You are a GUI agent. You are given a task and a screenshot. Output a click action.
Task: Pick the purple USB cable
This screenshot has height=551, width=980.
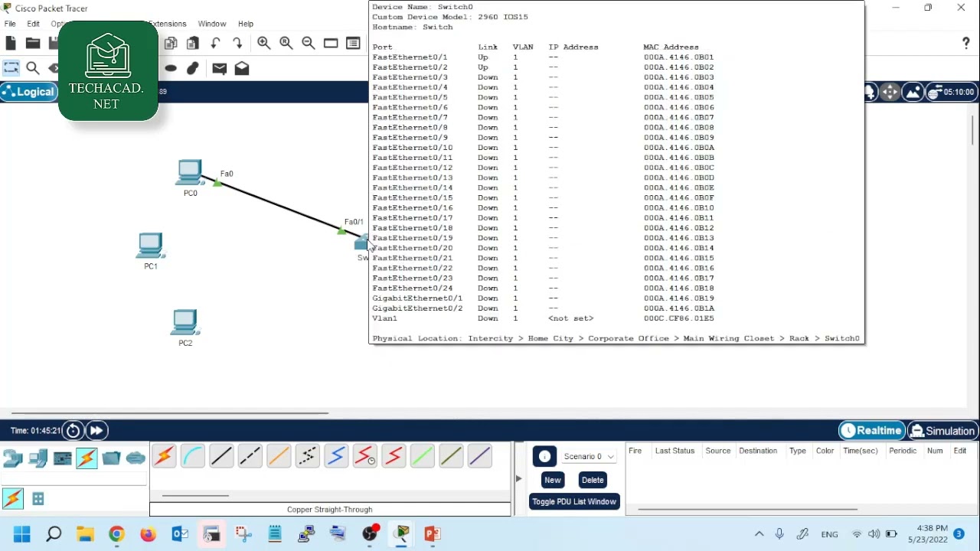pyautogui.click(x=479, y=457)
